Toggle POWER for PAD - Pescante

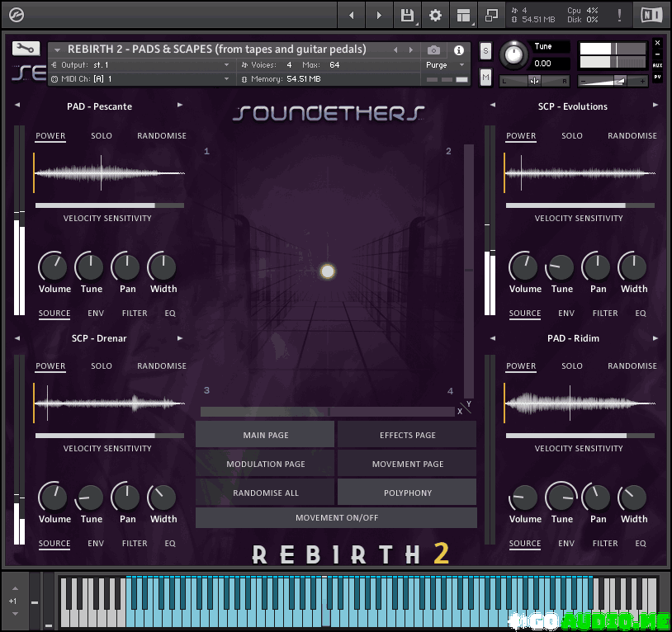(50, 136)
